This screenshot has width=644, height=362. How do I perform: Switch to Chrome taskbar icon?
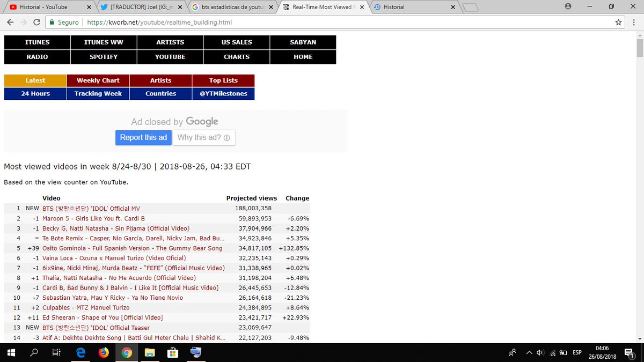click(127, 352)
